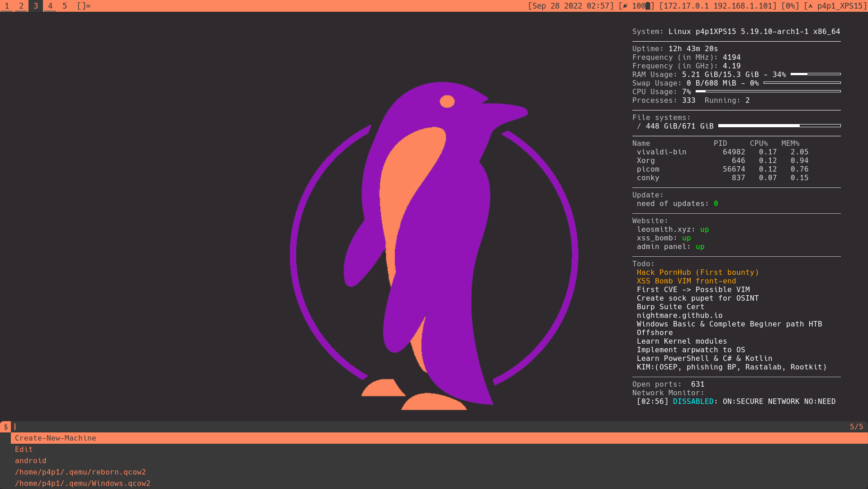Click the p4p1_XPS15 hostname indicator
This screenshot has height=489, width=868.
[840, 6]
